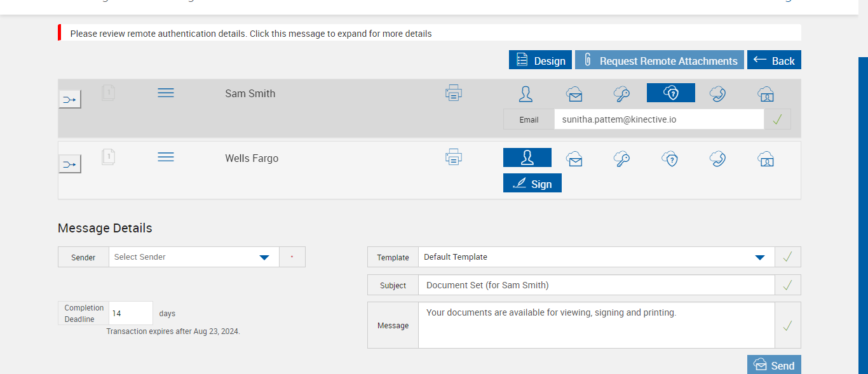
Task: Click shield question icon in Wells Fargo row
Action: pos(670,158)
